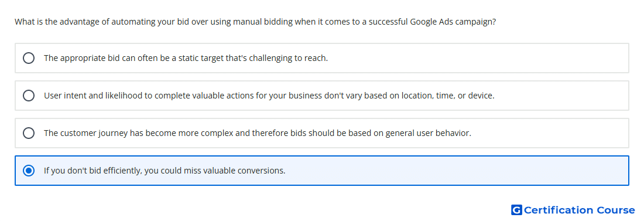Select radio button for static target answer
Screen dimensions: 644x221
[29, 58]
